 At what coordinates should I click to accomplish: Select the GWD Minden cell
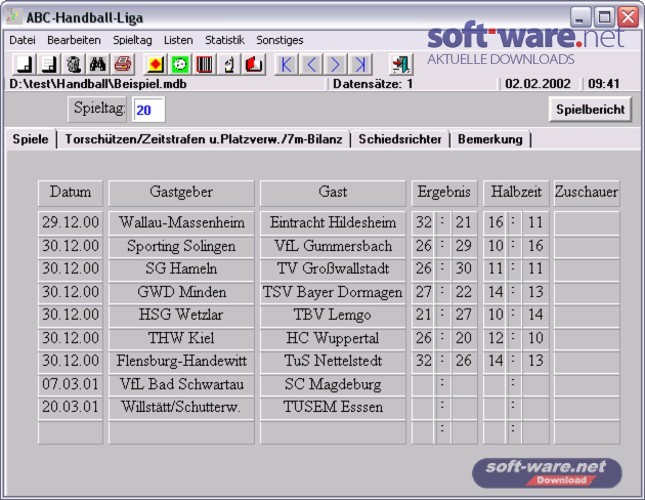coord(181,292)
